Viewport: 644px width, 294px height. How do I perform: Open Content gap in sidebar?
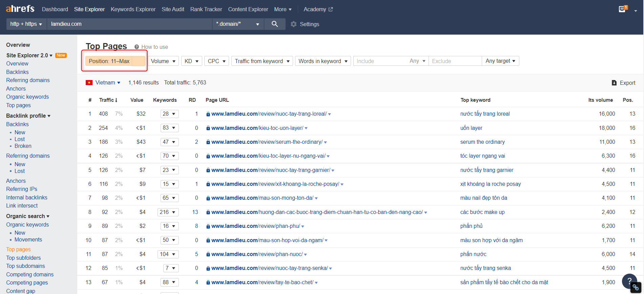pos(21,291)
